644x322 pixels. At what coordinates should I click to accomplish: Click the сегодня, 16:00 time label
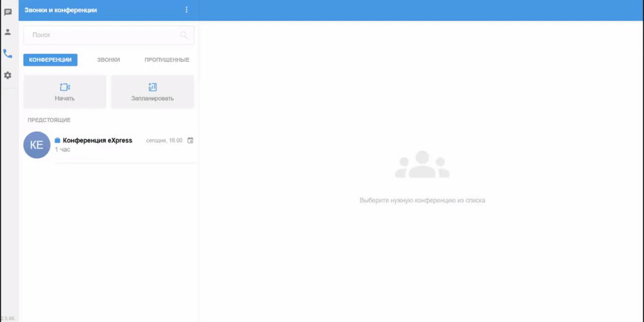pos(164,140)
